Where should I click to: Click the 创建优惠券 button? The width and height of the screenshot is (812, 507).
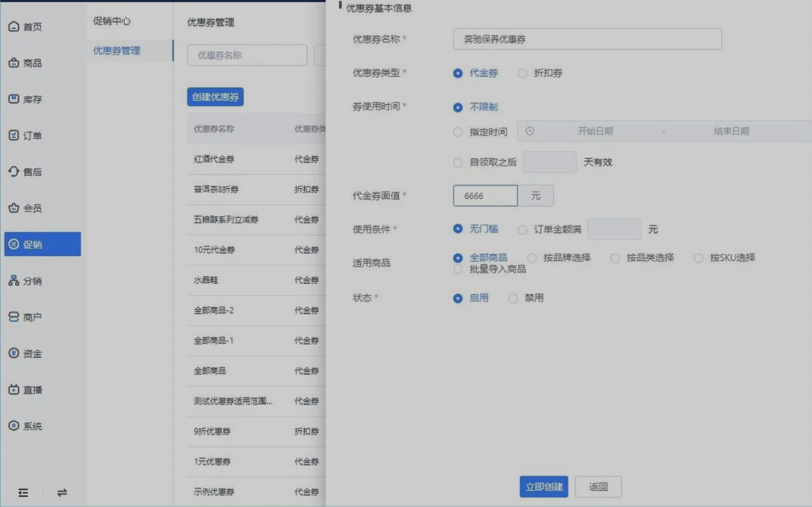pyautogui.click(x=215, y=97)
